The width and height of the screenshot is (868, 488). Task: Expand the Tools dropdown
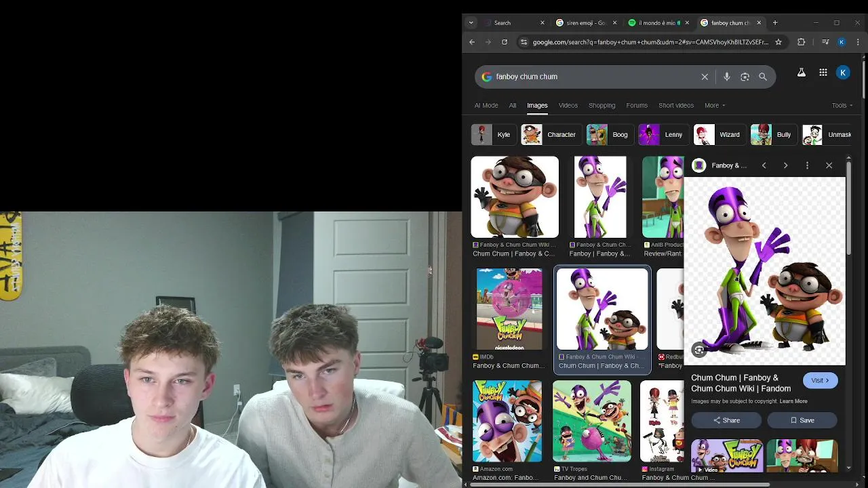(x=842, y=106)
